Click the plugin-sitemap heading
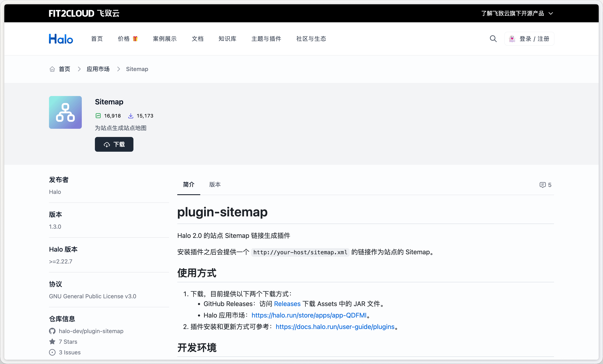603x364 pixels. pos(222,212)
